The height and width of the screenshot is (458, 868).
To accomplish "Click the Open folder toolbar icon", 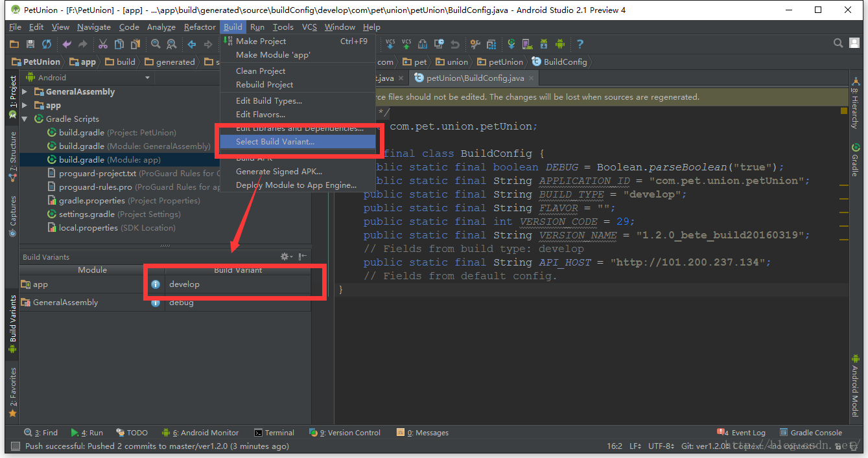I will coord(14,44).
